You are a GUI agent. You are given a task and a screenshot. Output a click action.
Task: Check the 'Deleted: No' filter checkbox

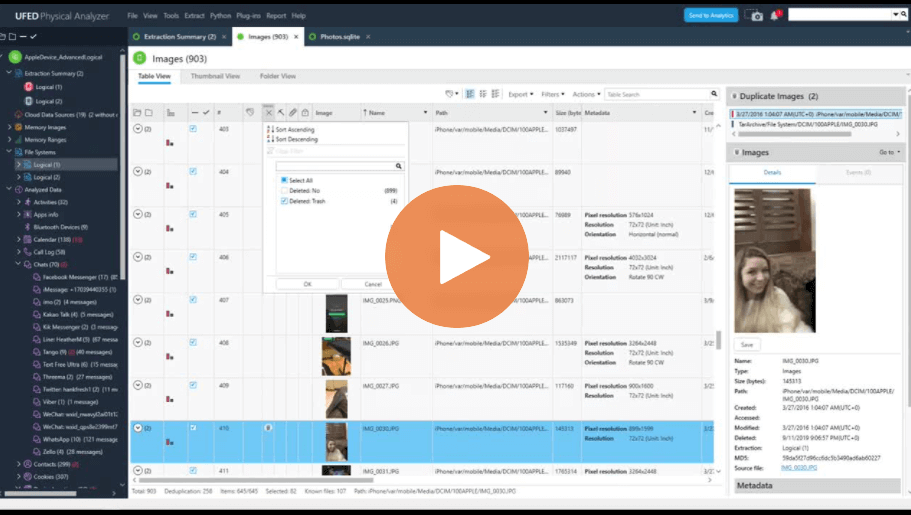tap(284, 190)
